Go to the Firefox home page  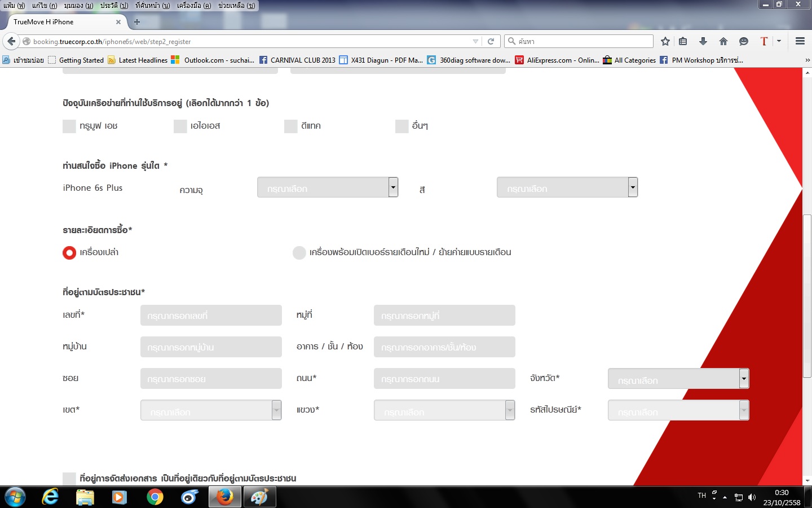[x=723, y=41]
